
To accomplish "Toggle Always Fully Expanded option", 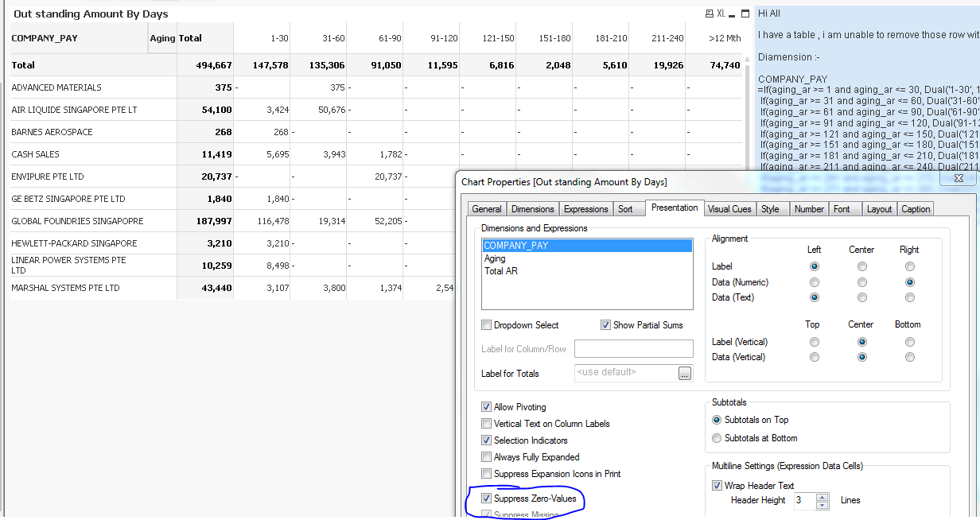I will [x=487, y=457].
